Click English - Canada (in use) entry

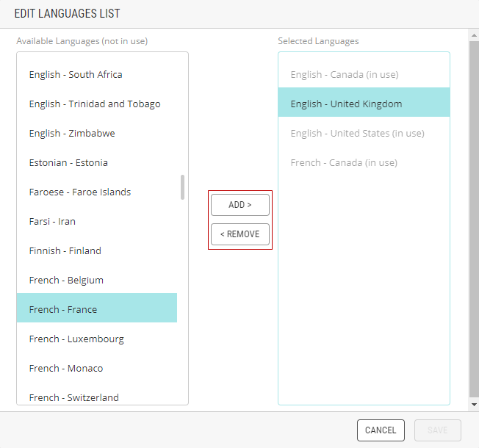[364, 74]
